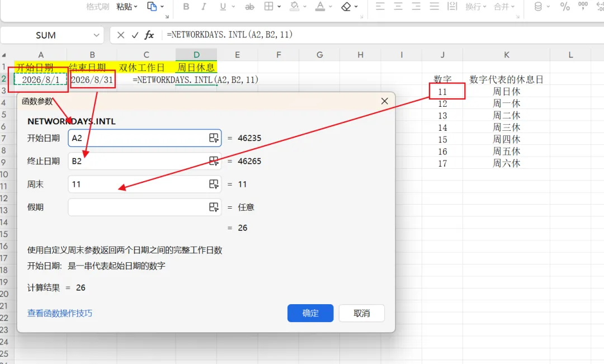This screenshot has width=604, height=364.
Task: Click the formula bar text
Action: tap(230, 35)
